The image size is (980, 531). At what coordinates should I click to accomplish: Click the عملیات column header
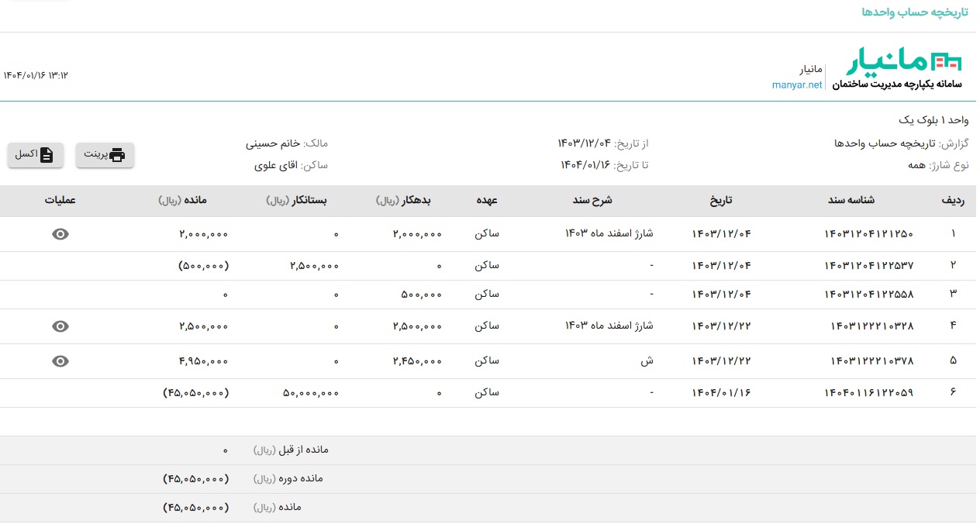point(60,200)
